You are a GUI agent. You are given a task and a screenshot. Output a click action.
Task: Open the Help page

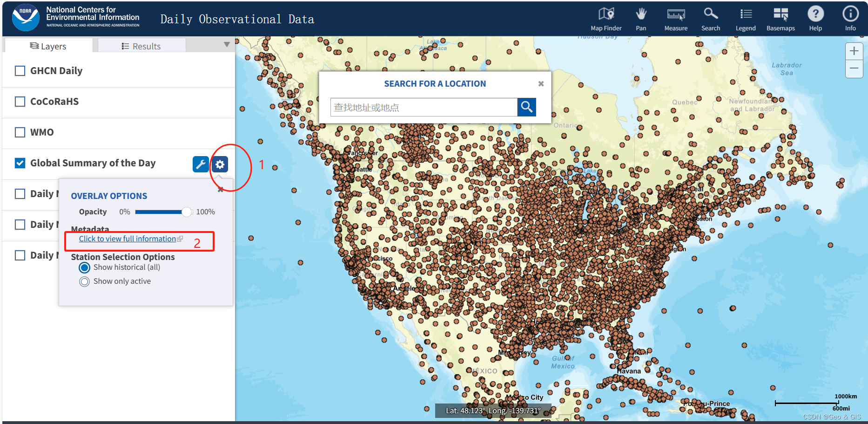[815, 19]
